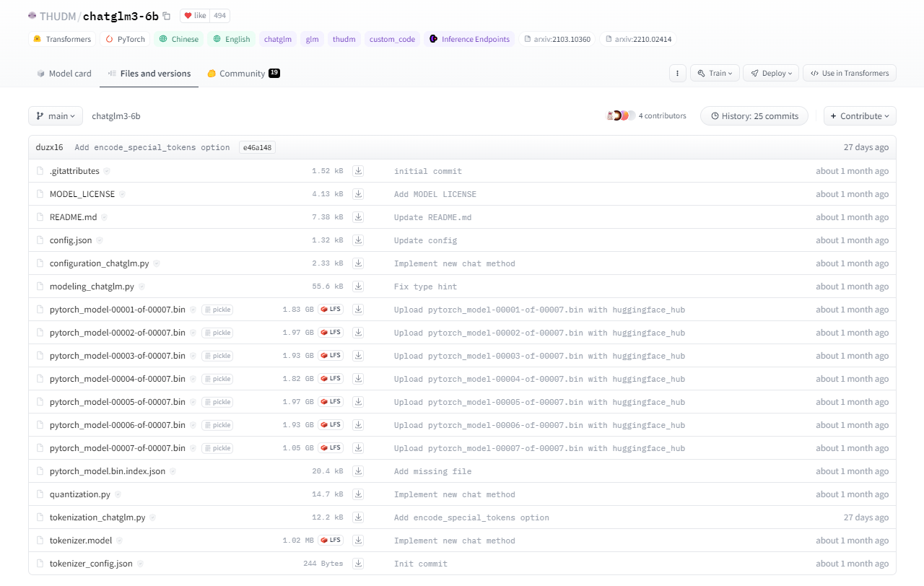Open the Community tab

[243, 73]
